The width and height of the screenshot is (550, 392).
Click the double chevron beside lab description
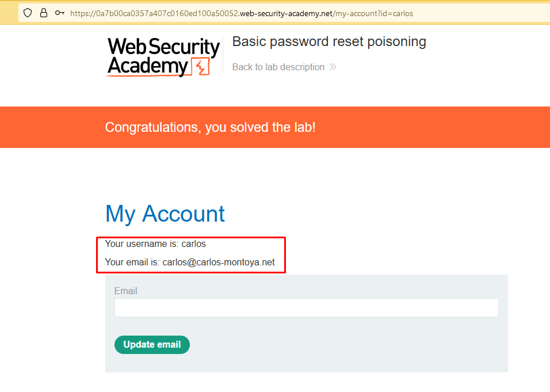333,67
